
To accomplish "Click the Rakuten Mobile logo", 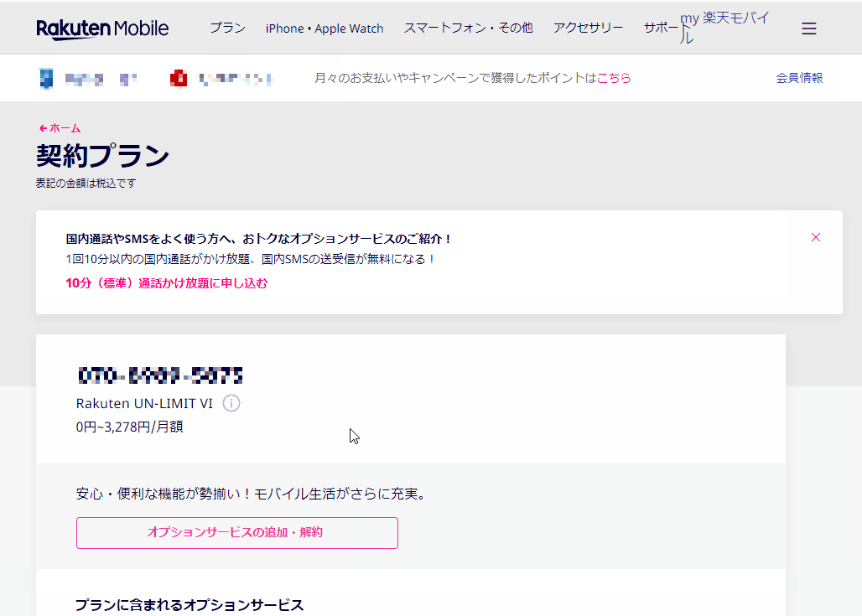I will click(x=103, y=29).
